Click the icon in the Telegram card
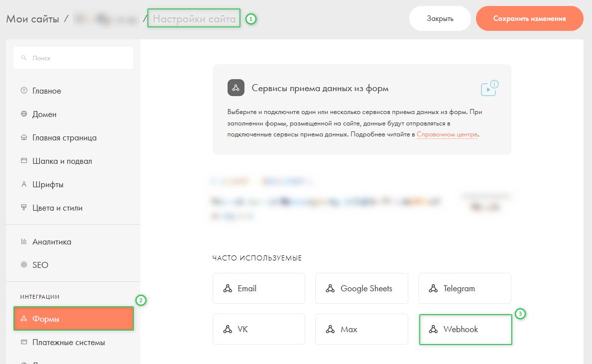Viewport: 592px width, 364px height. [434, 288]
